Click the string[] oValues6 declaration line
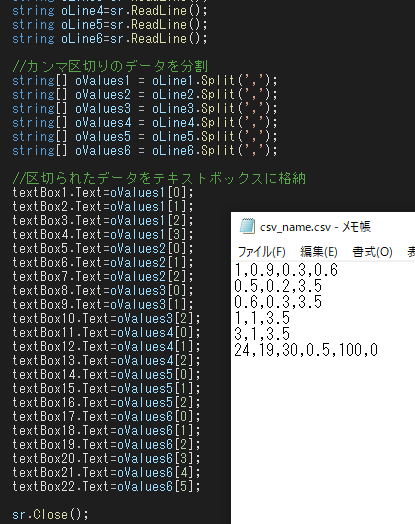Viewport: 415px width, 524px height. [x=145, y=151]
